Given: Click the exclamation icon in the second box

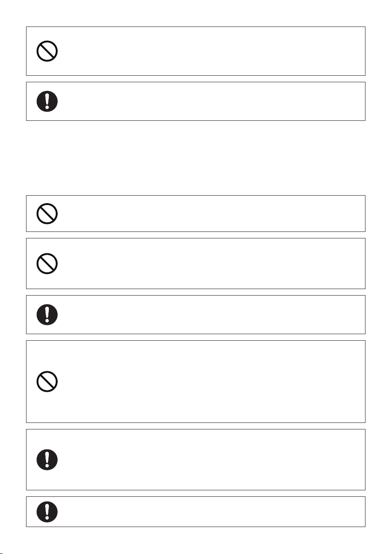Looking at the screenshot, I should pyautogui.click(x=47, y=101).
